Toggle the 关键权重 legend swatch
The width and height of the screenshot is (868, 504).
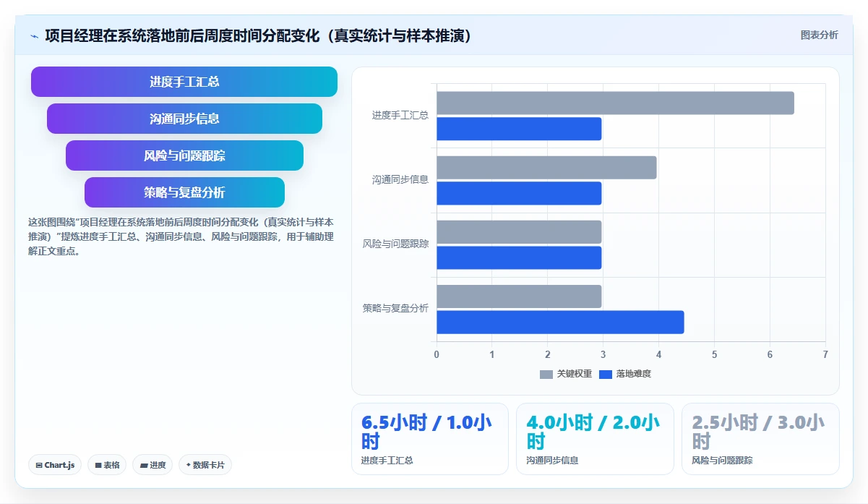tap(546, 375)
